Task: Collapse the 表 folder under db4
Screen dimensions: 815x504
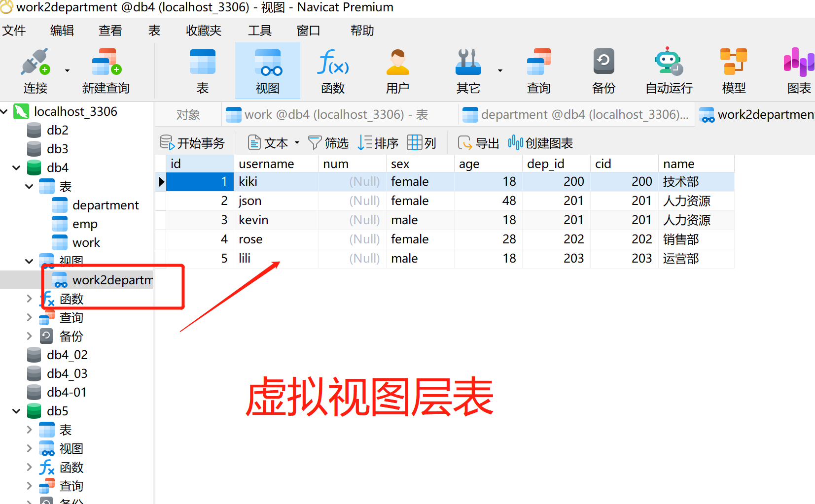Action: click(x=29, y=186)
